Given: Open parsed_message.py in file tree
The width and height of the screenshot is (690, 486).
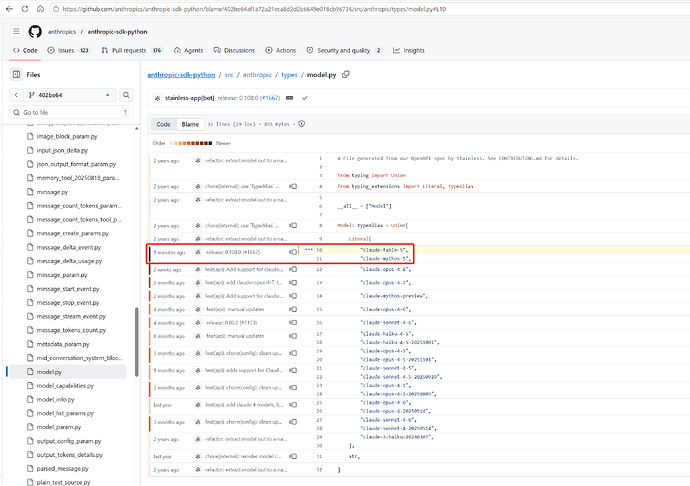Looking at the screenshot, I should tap(62, 468).
